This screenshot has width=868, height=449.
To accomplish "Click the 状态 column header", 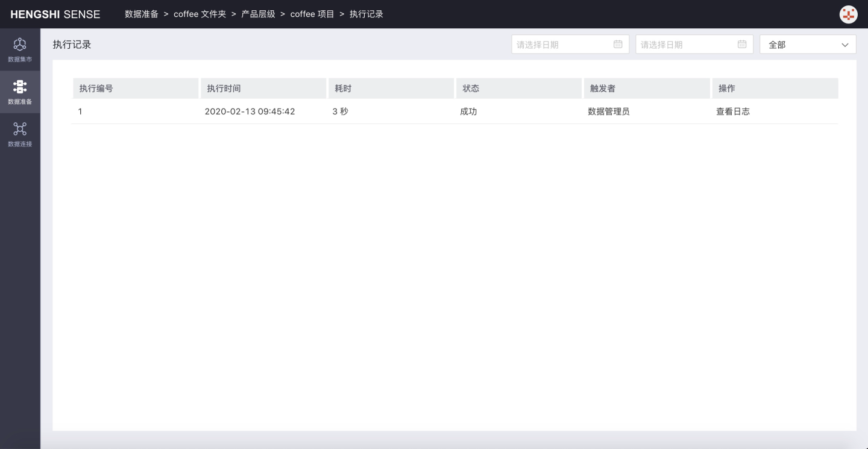I will pos(471,88).
